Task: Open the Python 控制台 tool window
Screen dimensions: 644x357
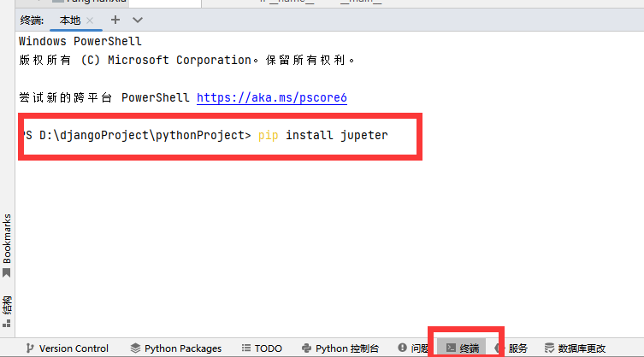Action: (x=340, y=348)
